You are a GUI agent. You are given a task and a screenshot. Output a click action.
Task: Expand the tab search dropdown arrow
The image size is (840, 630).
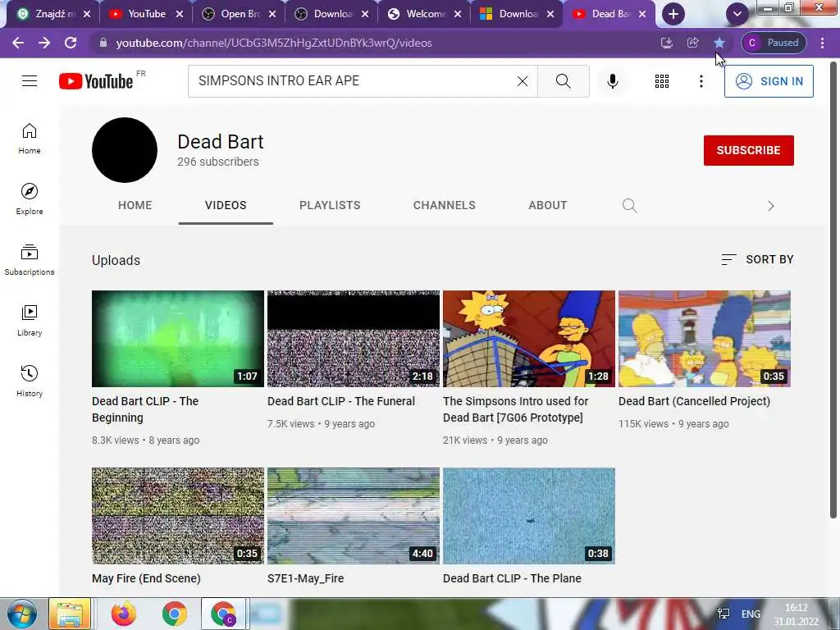(737, 14)
